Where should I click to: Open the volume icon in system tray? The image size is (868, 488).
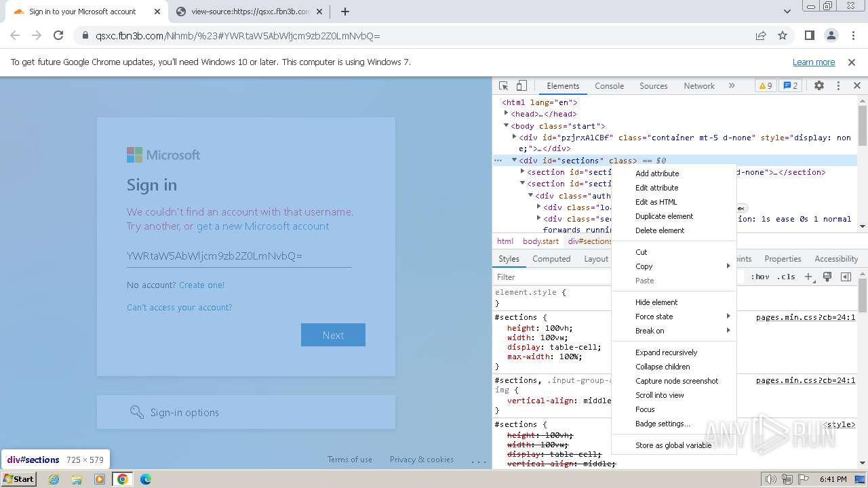770,479
